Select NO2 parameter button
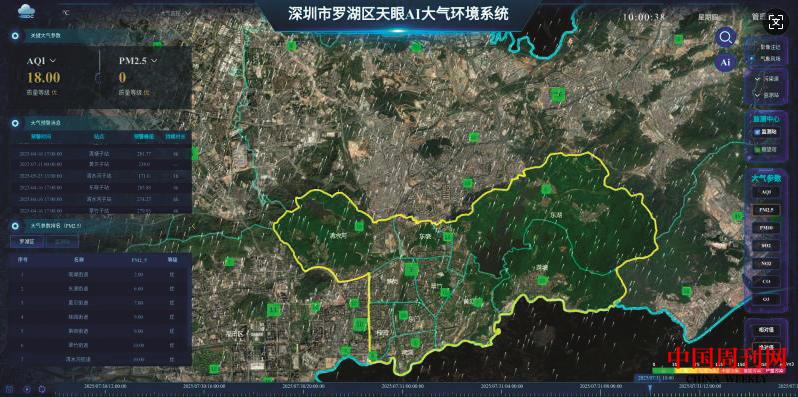Image resolution: width=798 pixels, height=397 pixels. 765,264
